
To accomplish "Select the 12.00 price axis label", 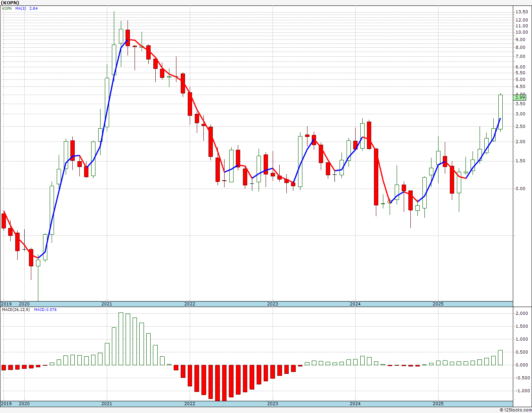I will click(521, 20).
